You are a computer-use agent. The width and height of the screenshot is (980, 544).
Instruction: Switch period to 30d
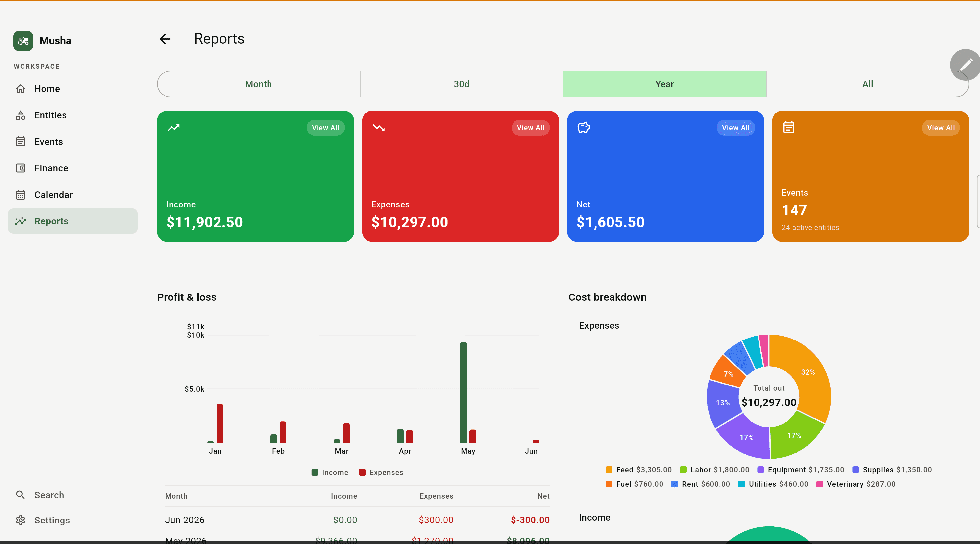pyautogui.click(x=462, y=84)
